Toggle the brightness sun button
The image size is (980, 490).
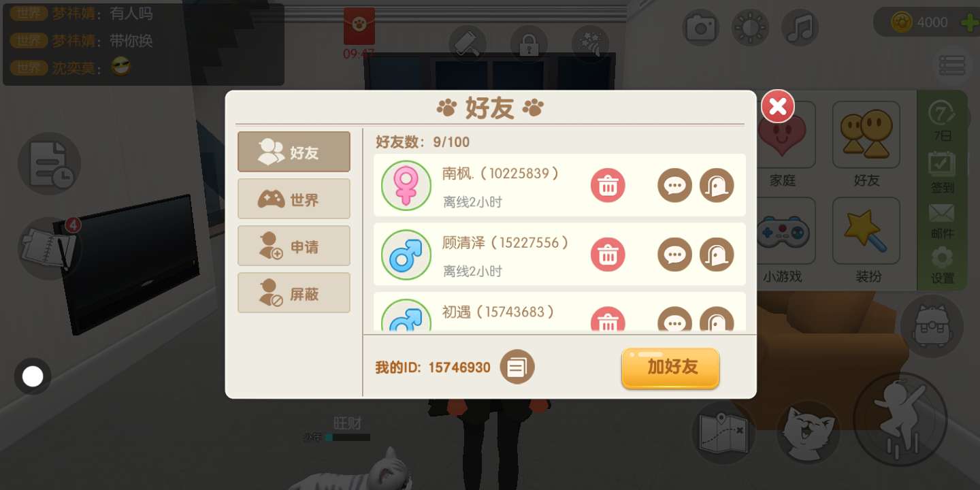tap(750, 28)
